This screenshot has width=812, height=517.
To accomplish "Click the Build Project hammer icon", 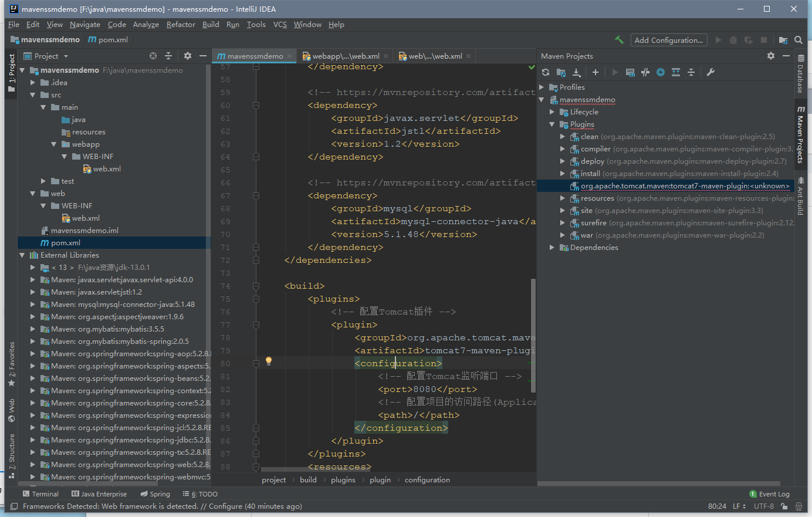I will click(619, 40).
